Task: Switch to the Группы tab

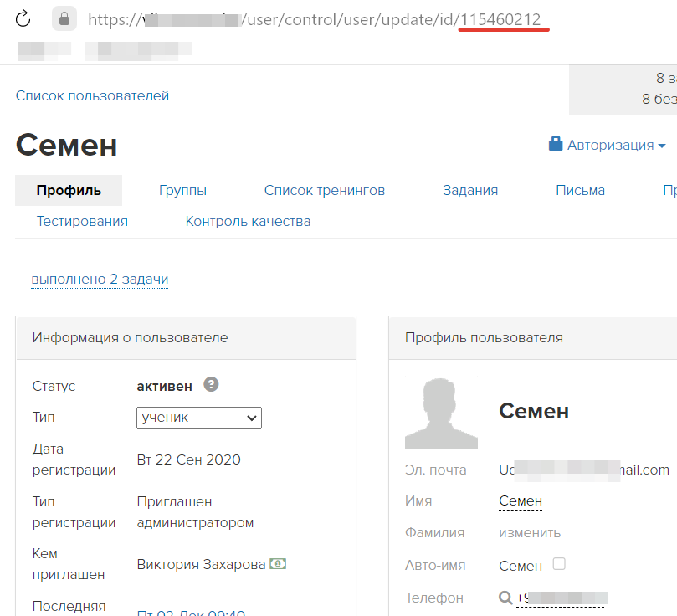Action: 182,190
